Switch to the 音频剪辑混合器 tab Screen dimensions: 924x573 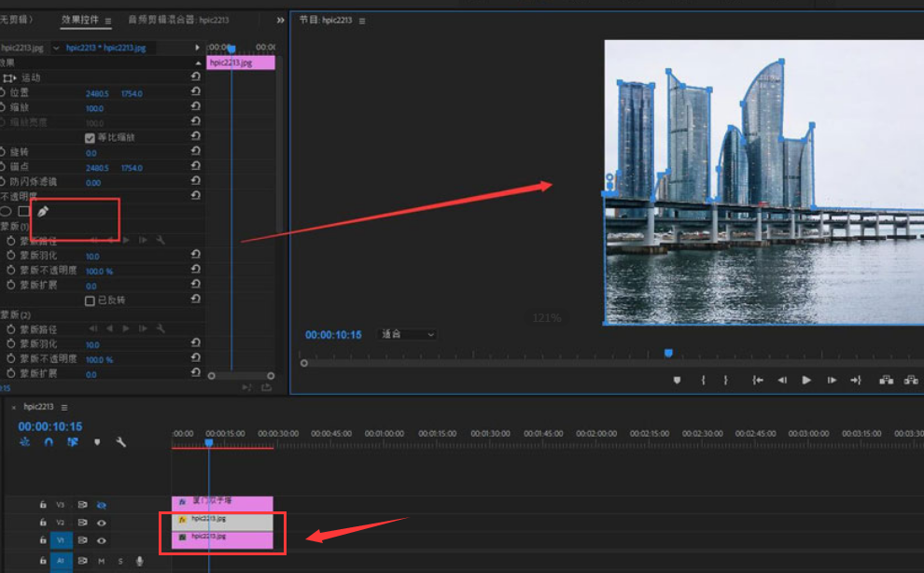pyautogui.click(x=179, y=20)
